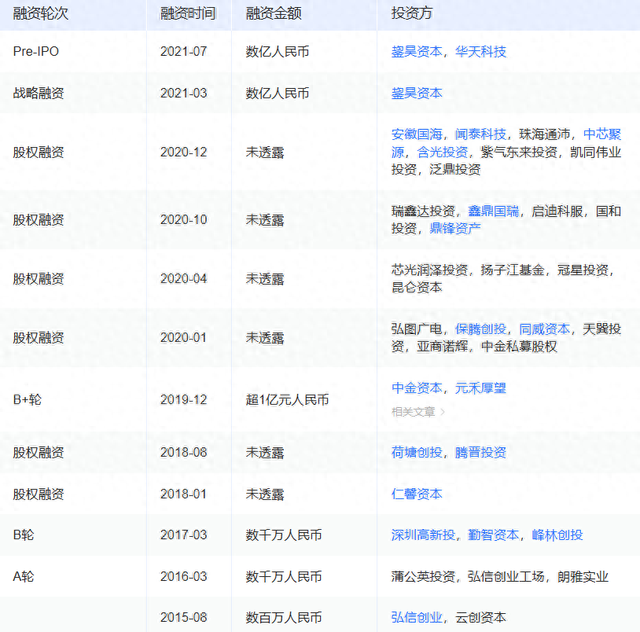Screen dimensions: 640x632
Task: Expand the 相关文章 chevron in B+轮 row
Action: pos(443,411)
